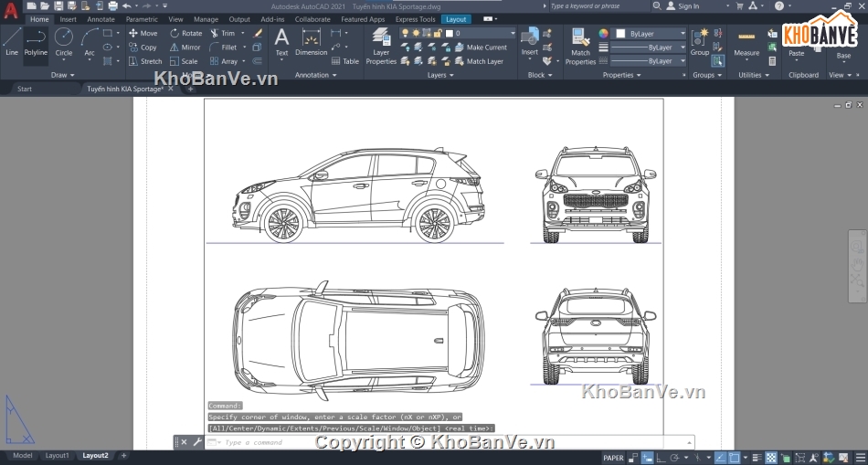Insert a Table
Image resolution: width=868 pixels, height=465 pixels.
tap(345, 61)
